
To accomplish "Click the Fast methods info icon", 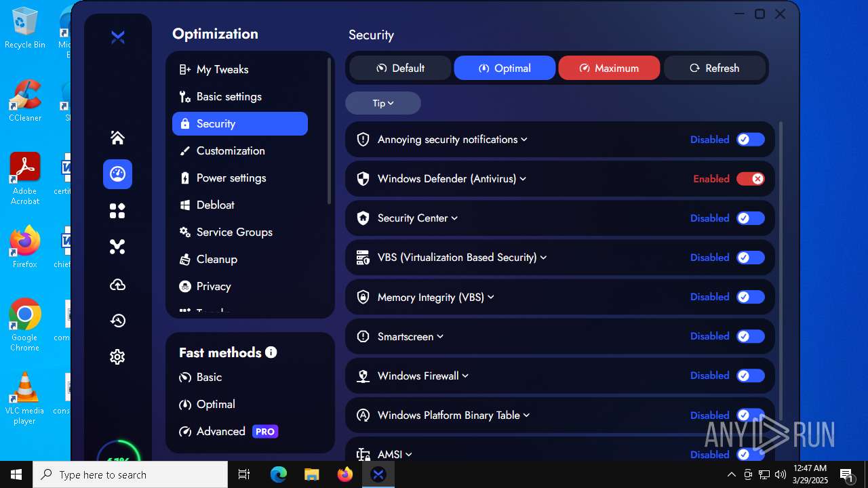I will pyautogui.click(x=271, y=352).
